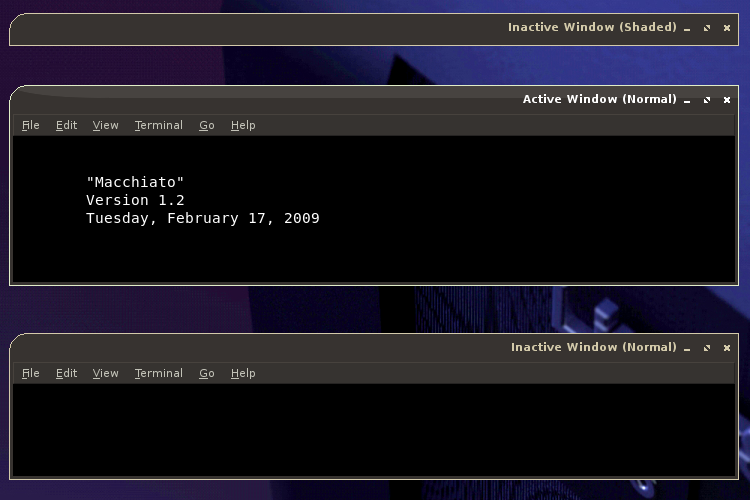Maximize the Inactive Window (Shaded)

tap(707, 28)
